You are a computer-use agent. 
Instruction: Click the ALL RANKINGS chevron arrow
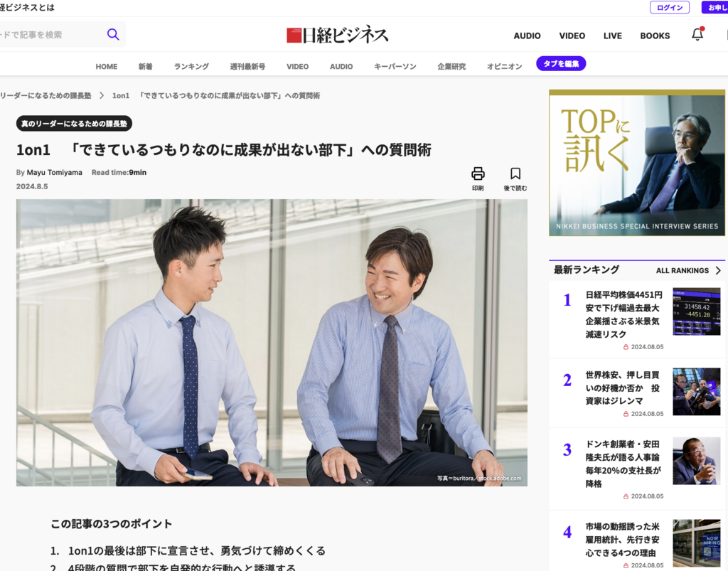[x=718, y=270]
